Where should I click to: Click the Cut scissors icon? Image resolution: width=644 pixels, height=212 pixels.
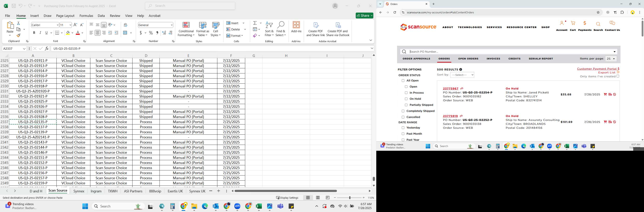point(18,23)
